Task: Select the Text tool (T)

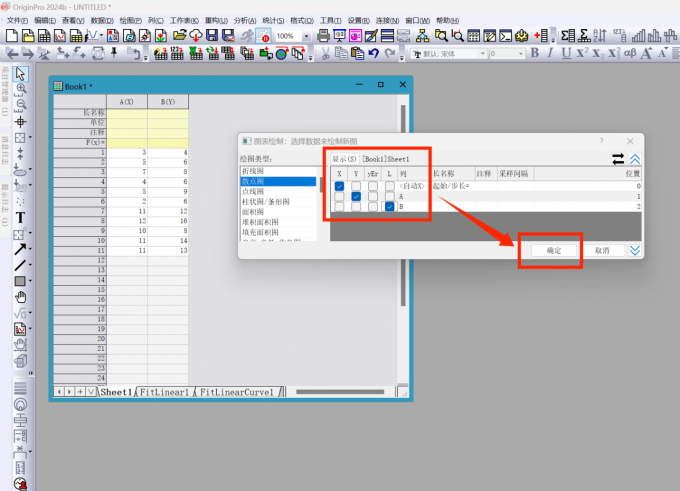Action: [x=20, y=218]
